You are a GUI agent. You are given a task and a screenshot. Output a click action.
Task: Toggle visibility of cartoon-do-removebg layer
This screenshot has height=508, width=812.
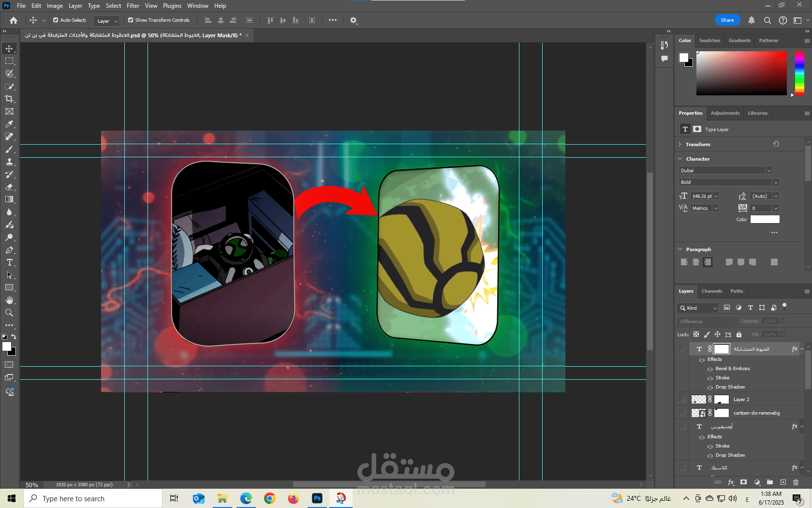pyautogui.click(x=682, y=413)
